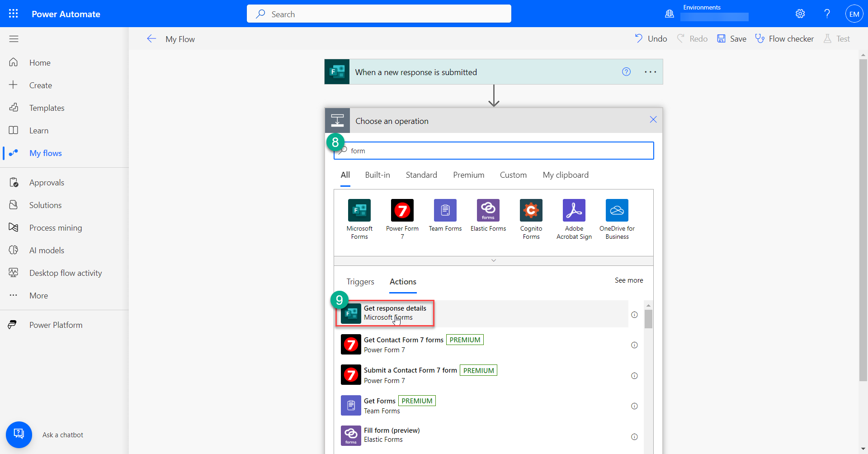Image resolution: width=868 pixels, height=454 pixels.
Task: Switch to the Standard tab
Action: 421,175
